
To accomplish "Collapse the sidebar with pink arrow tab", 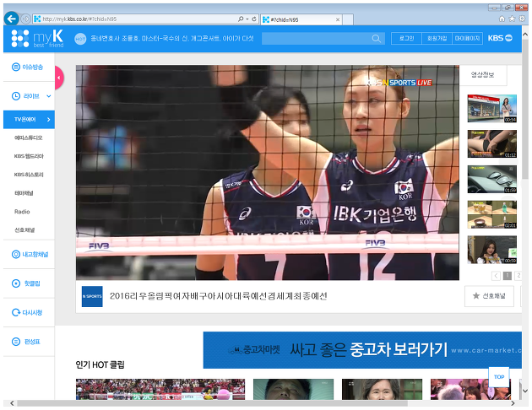I will click(59, 78).
